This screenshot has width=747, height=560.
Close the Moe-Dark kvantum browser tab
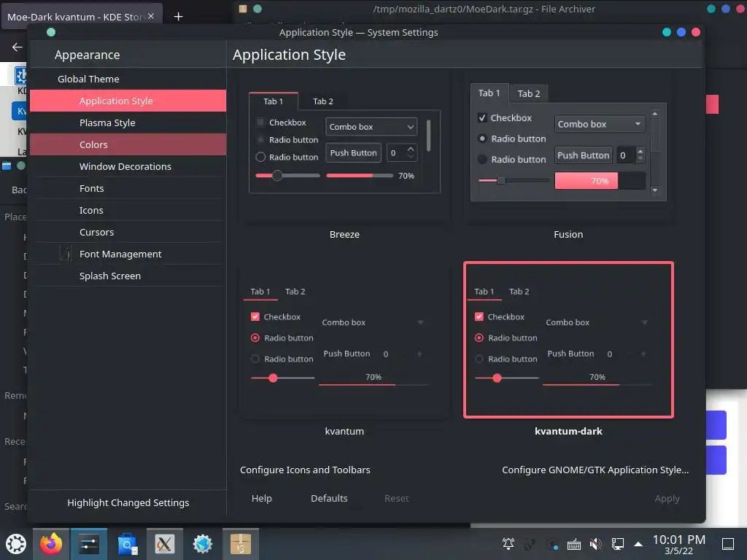tap(151, 16)
